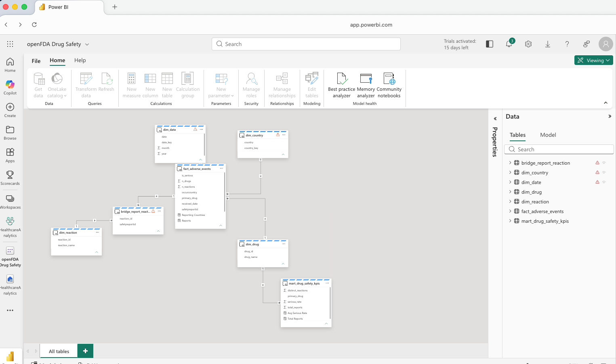The width and height of the screenshot is (616, 364).
Task: Open the Help ribbon tab
Action: 80,61
